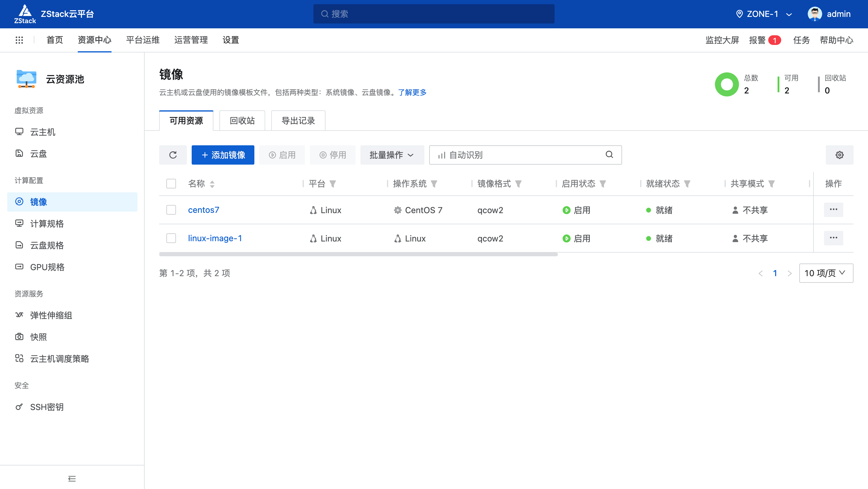The height and width of the screenshot is (489, 868).
Task: Switch to the 回收站 tab
Action: coord(242,121)
